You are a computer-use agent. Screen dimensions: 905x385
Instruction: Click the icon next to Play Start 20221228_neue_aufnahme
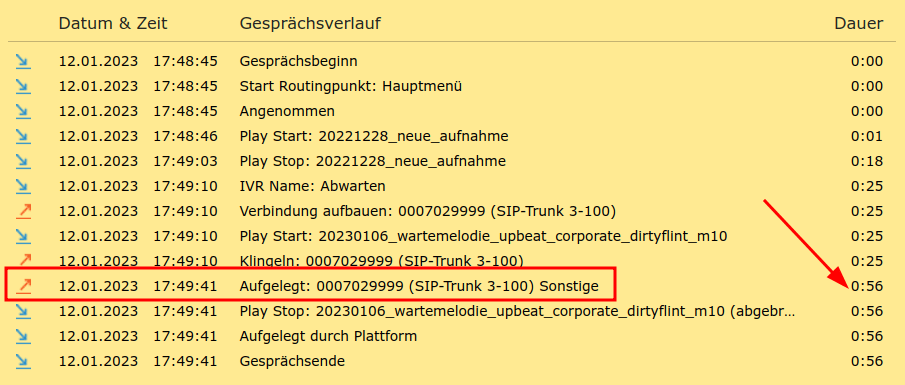tap(23, 136)
